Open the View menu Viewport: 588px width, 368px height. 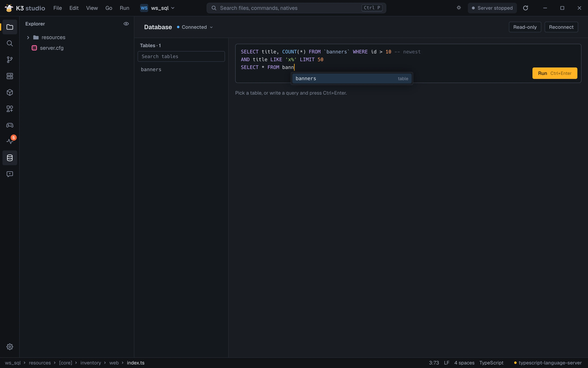coord(92,8)
